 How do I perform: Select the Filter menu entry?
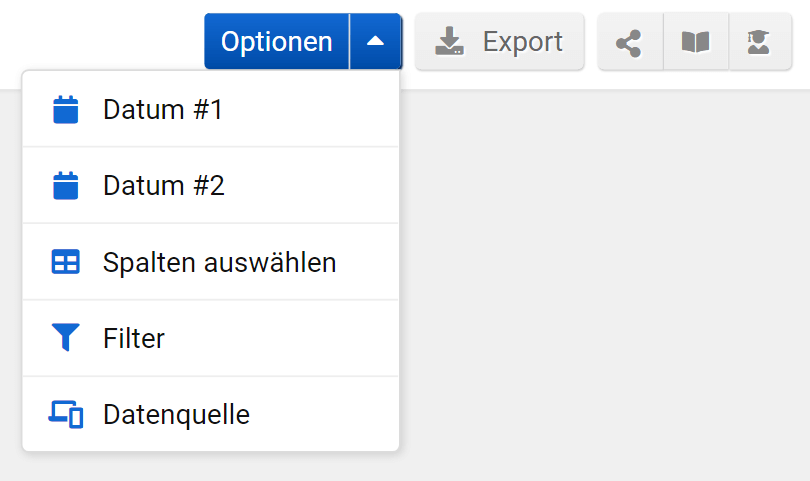pyautogui.click(x=134, y=339)
